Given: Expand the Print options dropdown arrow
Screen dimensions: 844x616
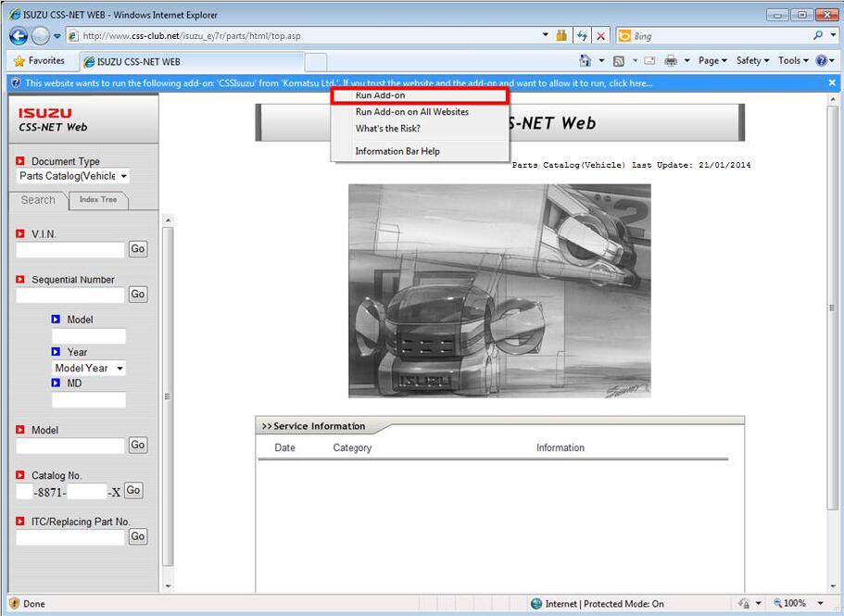Looking at the screenshot, I should tap(687, 61).
